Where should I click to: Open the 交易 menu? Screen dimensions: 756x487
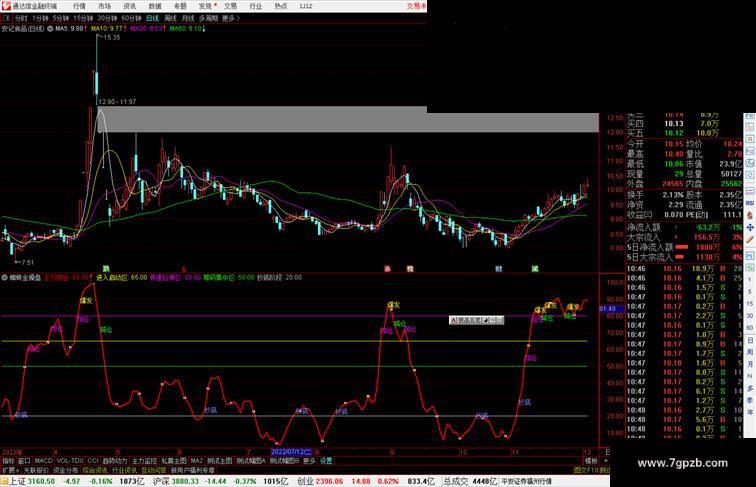230,6
